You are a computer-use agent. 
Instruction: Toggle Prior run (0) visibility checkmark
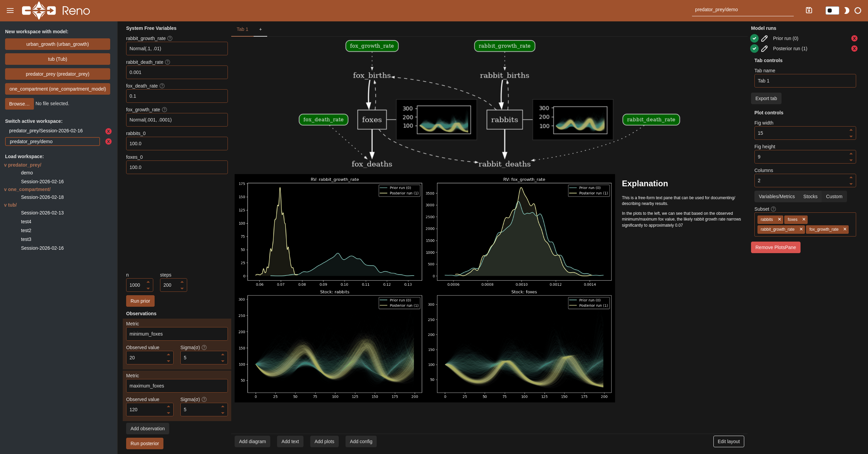click(754, 38)
